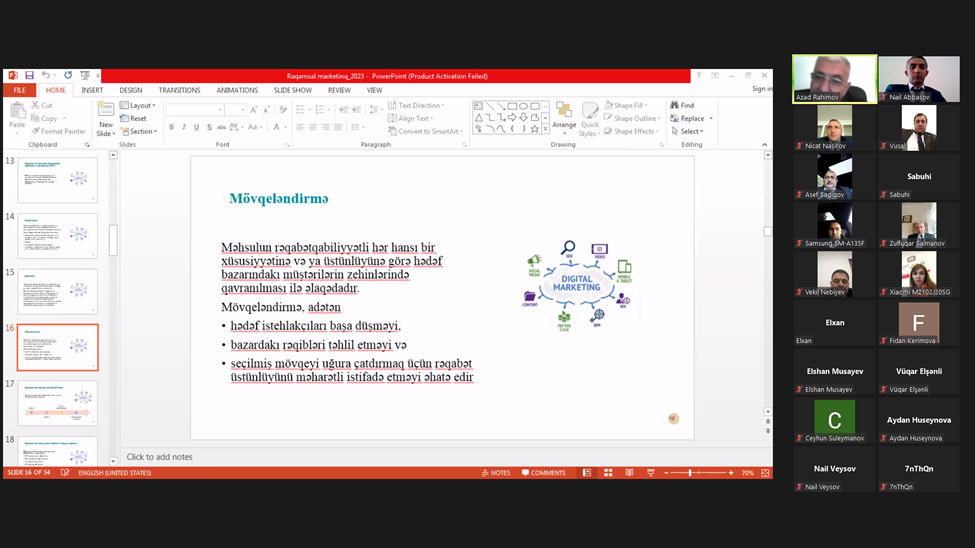Screen dimensions: 975x548
Task: Switch to the INSERT ribbon tab
Action: (92, 90)
